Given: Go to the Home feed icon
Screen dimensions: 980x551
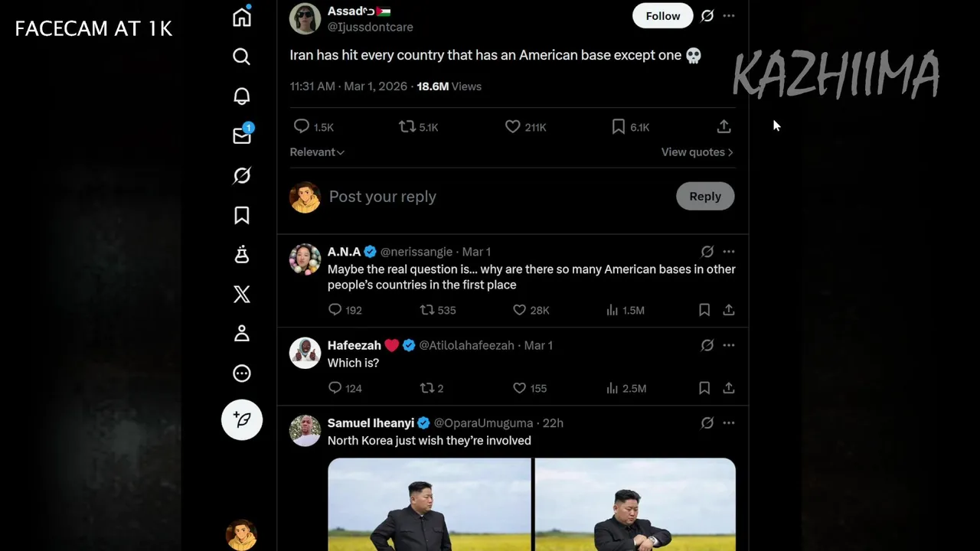Looking at the screenshot, I should [x=242, y=17].
